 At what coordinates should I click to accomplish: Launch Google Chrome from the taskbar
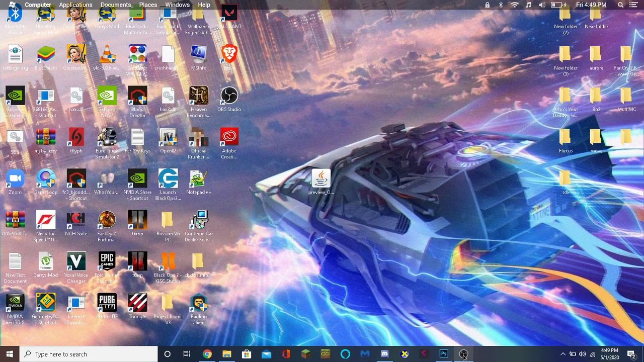207,354
